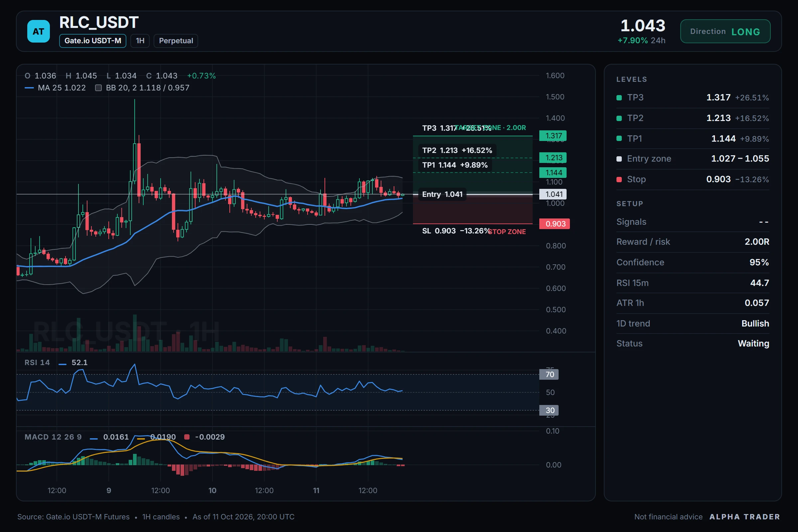Click the SL 0.903 chart label
The height and width of the screenshot is (532, 798).
(456, 231)
